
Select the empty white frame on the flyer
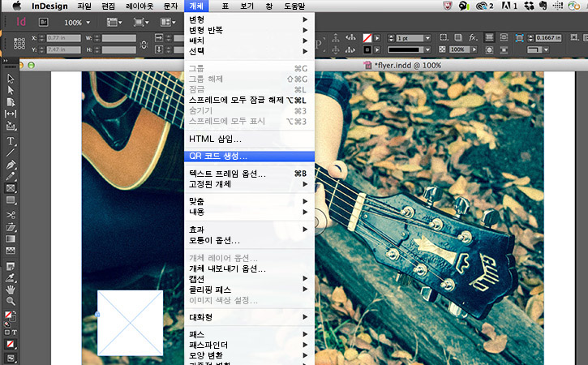pyautogui.click(x=130, y=323)
